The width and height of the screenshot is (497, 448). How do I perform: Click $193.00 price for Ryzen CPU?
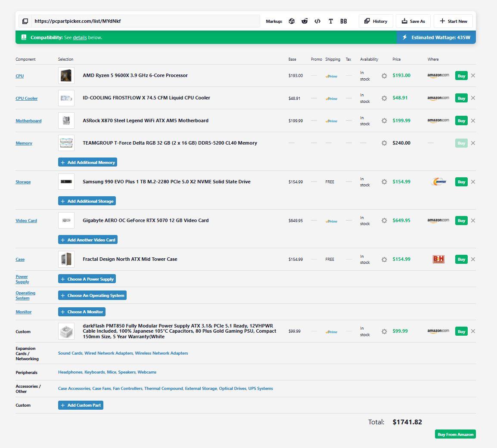click(401, 75)
